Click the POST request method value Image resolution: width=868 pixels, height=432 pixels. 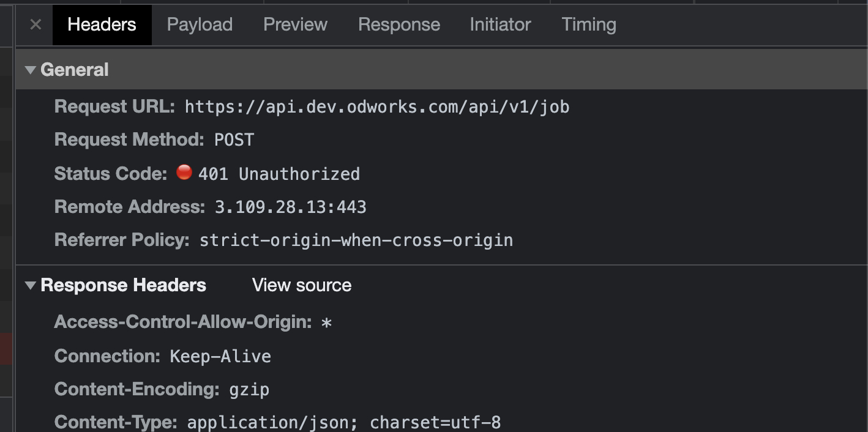[234, 140]
